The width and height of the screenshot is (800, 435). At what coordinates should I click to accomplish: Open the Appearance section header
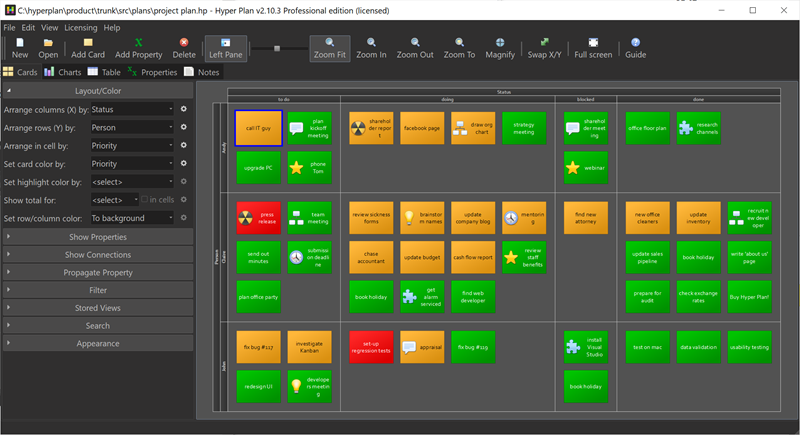click(x=98, y=343)
